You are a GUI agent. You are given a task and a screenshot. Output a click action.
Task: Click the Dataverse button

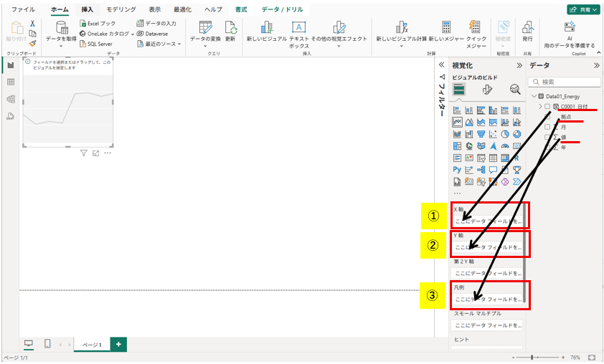pyautogui.click(x=153, y=34)
